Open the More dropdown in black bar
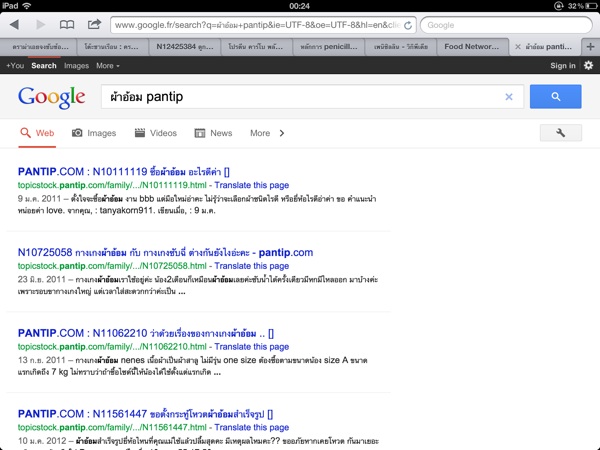Screen dimensions: 600x450 pos(108,66)
